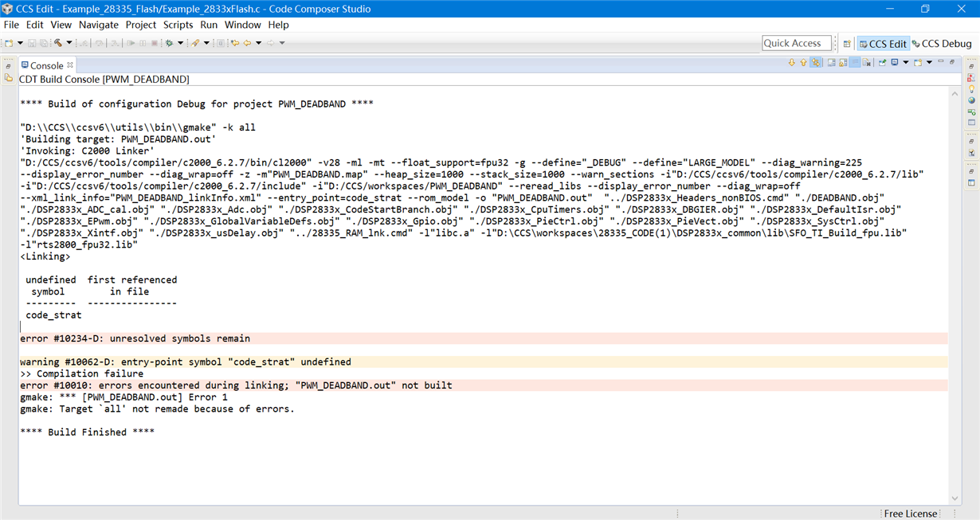Minimize the Console view panel
This screenshot has height=520, width=980.
940,61
